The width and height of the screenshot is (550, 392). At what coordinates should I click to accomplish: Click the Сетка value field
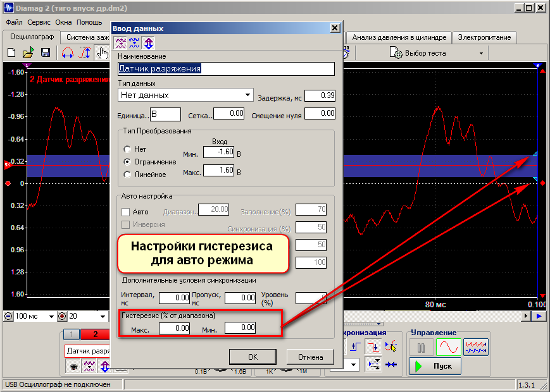[229, 113]
